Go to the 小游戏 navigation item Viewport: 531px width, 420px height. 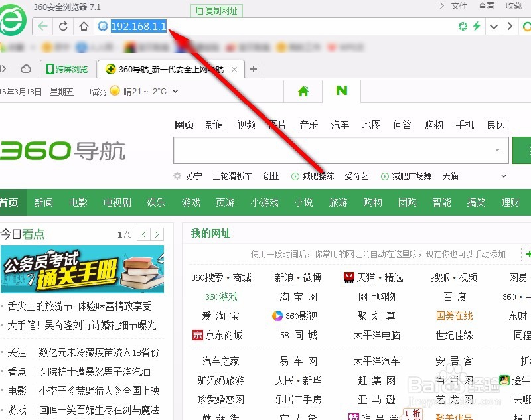click(x=264, y=202)
